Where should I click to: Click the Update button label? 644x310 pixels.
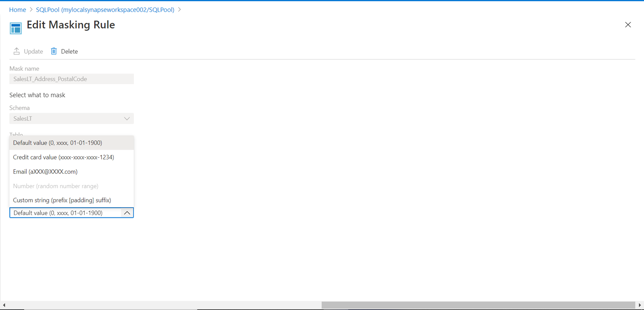(x=33, y=52)
